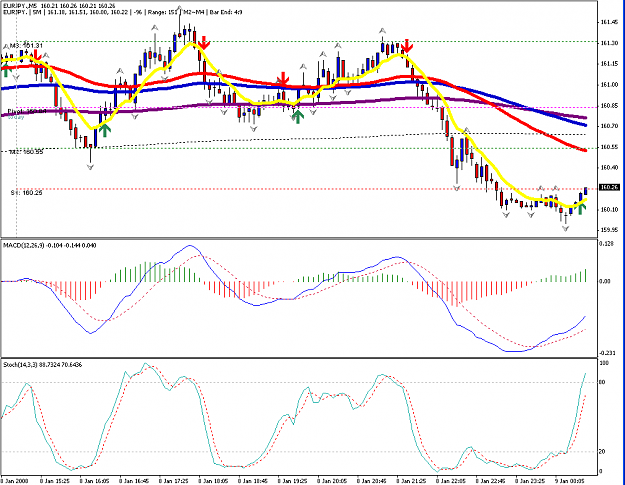Select the chart title EURJPY,M5 price line

click(x=58, y=6)
